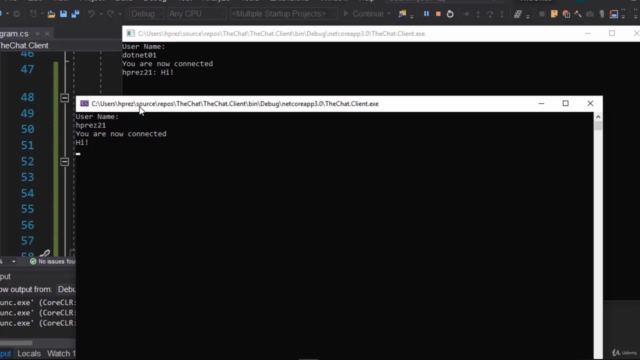
Task: Minimize the back TheChat.Client console window
Action: point(588,33)
